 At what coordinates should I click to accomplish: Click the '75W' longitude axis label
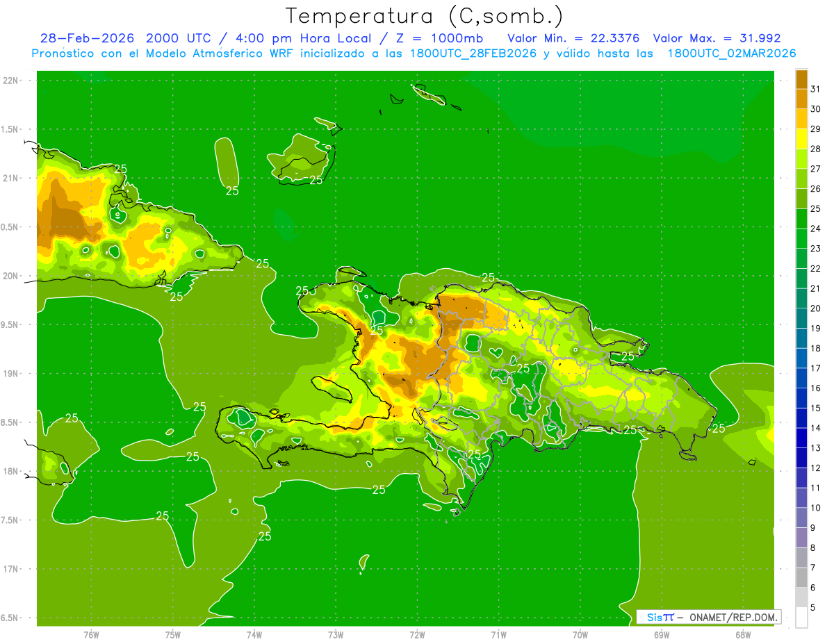(173, 634)
